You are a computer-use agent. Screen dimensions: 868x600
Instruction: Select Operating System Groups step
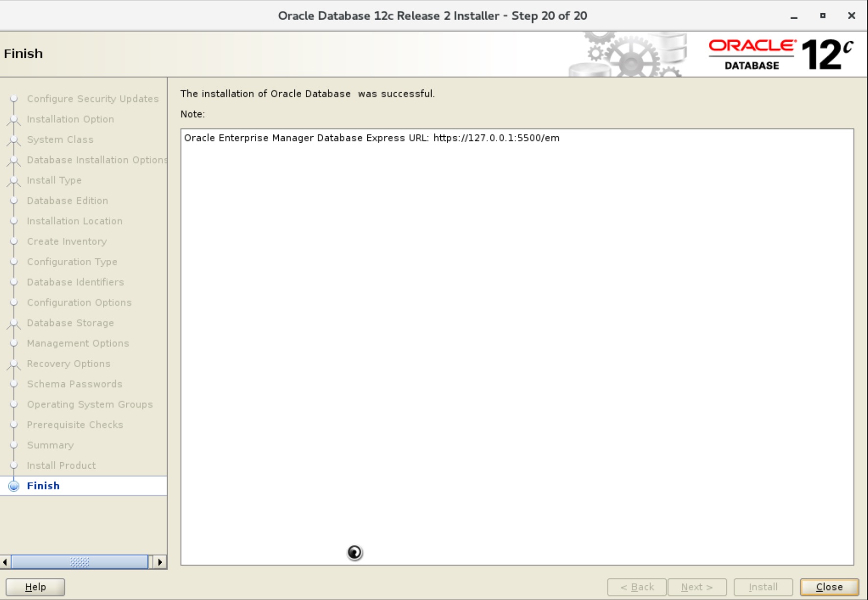[x=90, y=404]
